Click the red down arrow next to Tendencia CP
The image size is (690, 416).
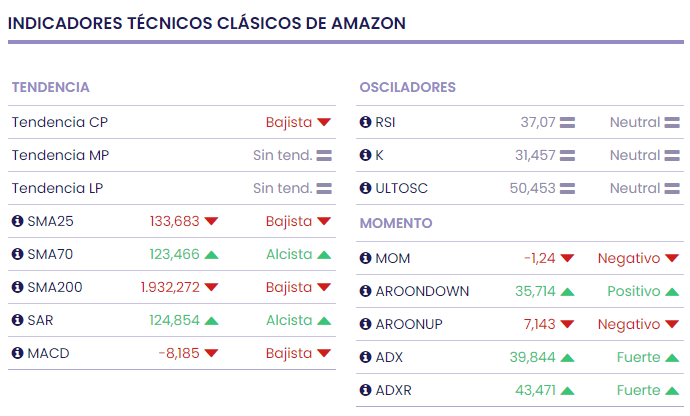tap(324, 123)
